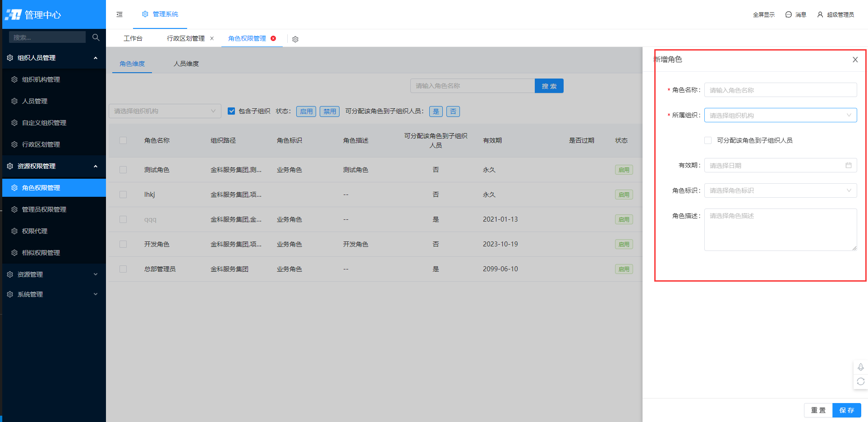Switch to 人员维度 tab
This screenshot has width=868, height=422.
pyautogui.click(x=186, y=64)
